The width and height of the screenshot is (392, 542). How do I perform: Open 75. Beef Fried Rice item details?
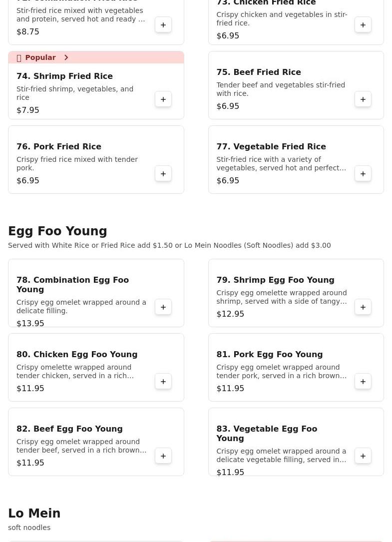[258, 72]
